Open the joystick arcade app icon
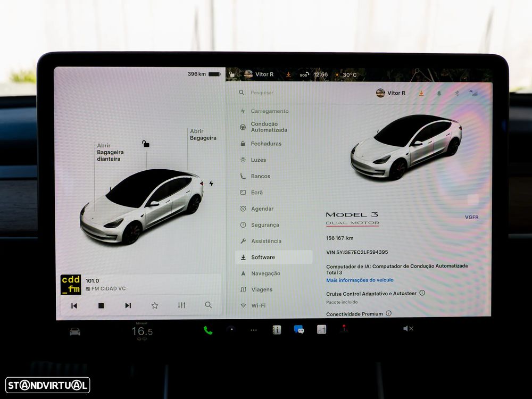This screenshot has height=399, width=532. click(344, 329)
